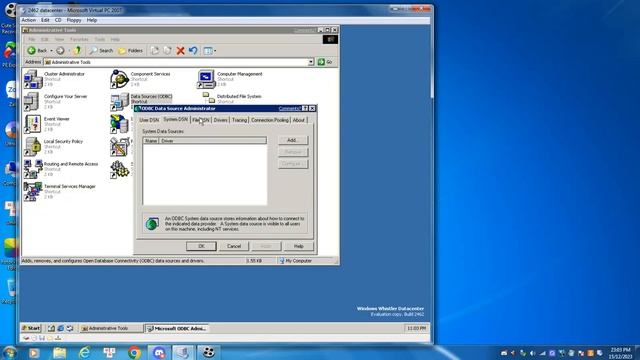Open Configure Your Server icon
This screenshot has height=360, width=640.
pos(33,101)
